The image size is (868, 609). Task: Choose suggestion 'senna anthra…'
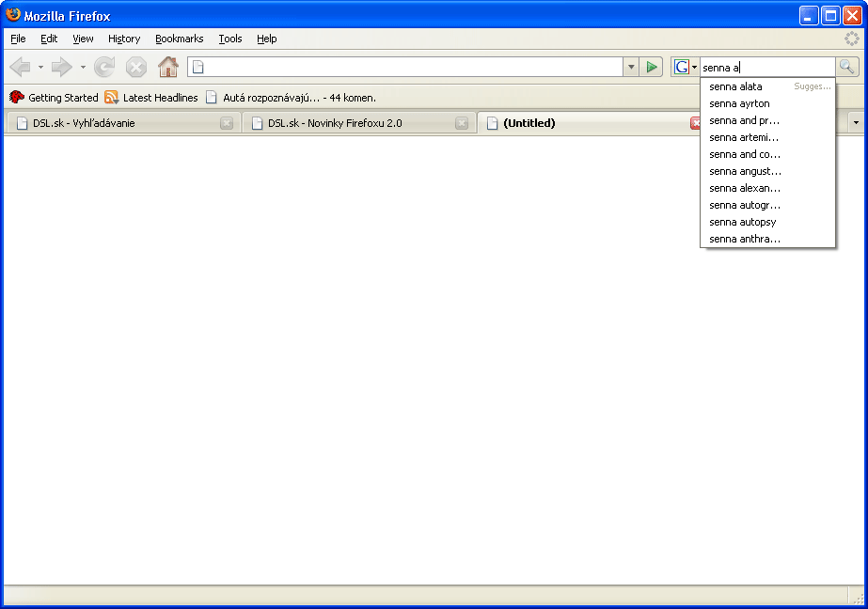click(x=767, y=239)
